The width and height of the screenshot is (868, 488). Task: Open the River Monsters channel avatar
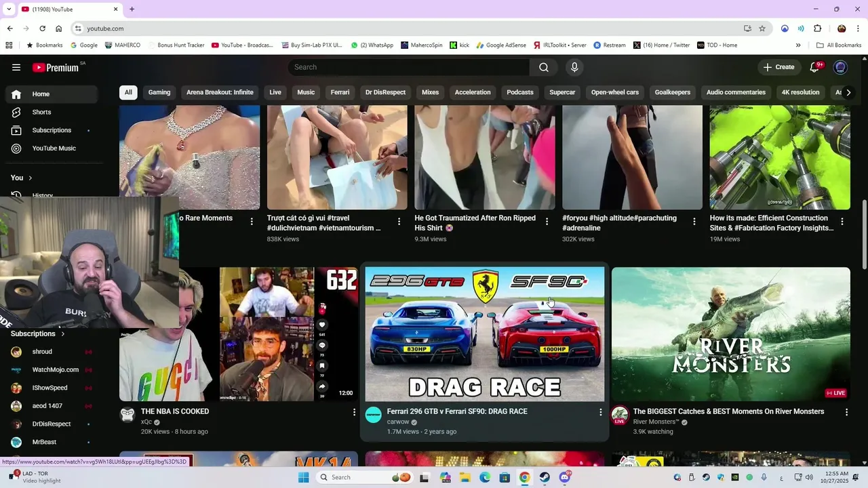620,415
